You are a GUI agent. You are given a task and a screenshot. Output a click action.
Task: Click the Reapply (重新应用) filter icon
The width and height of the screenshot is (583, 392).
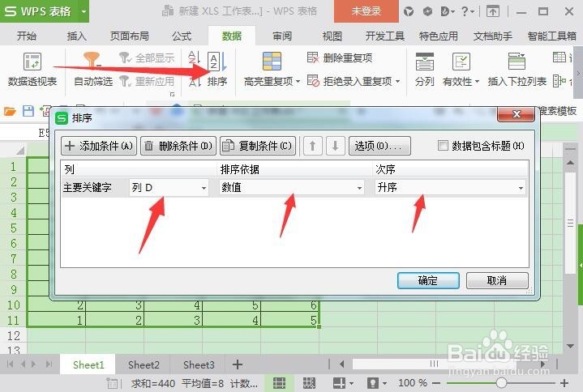click(x=125, y=81)
